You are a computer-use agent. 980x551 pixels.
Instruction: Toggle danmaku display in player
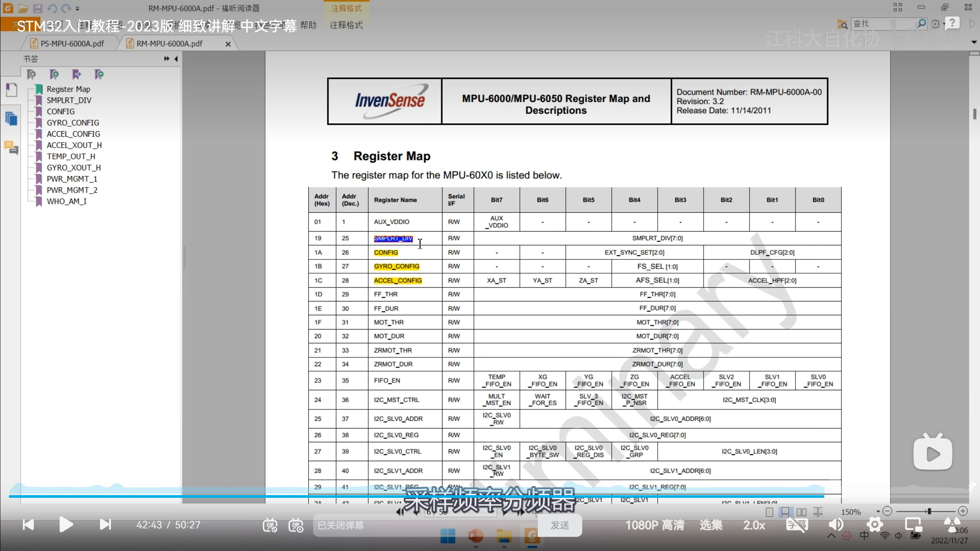point(270,525)
